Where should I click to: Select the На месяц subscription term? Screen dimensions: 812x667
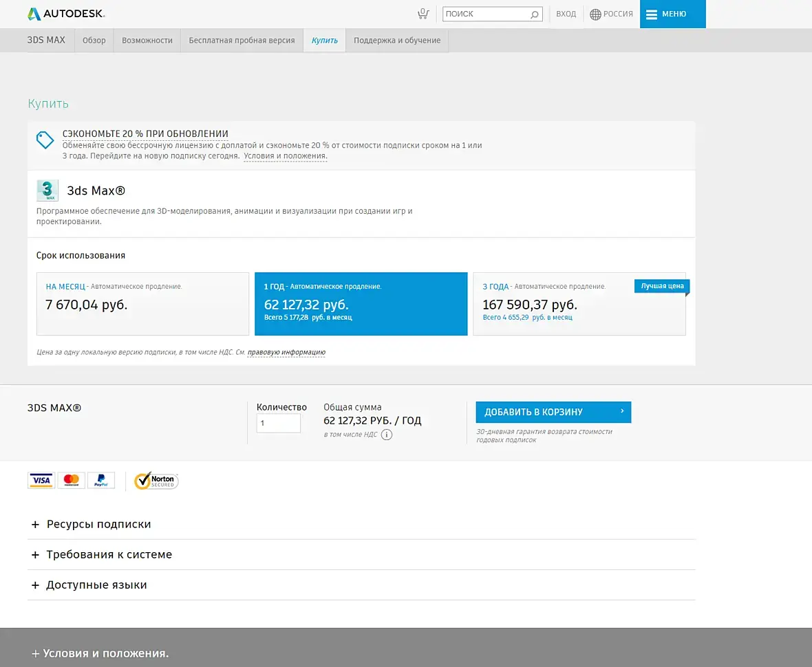click(x=142, y=304)
